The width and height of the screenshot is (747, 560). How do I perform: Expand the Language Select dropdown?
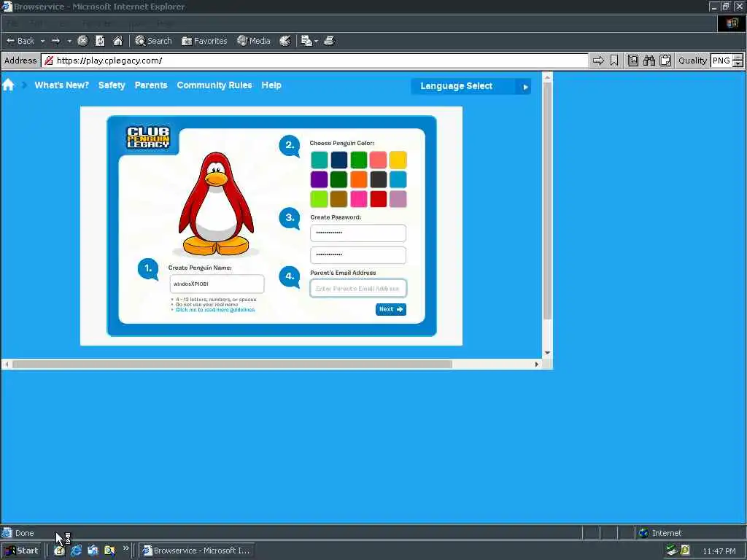pos(471,86)
